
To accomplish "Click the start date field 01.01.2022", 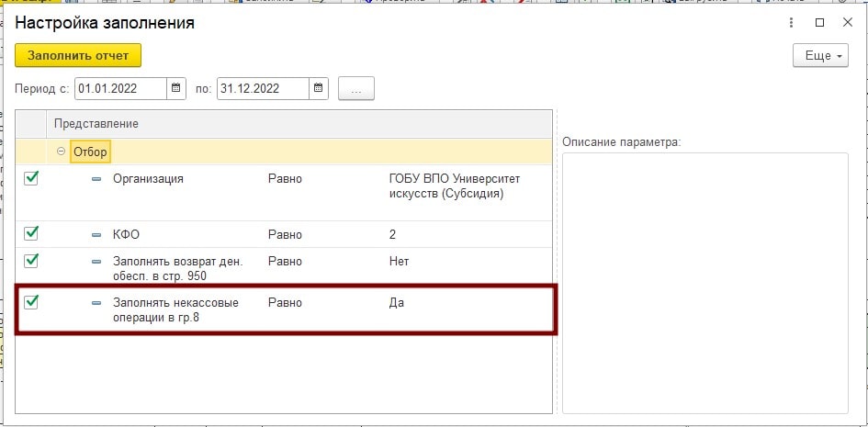I will pos(119,89).
